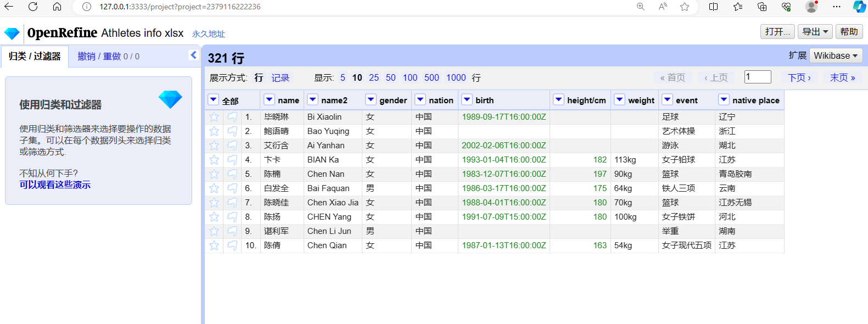
Task: Open the birth column dropdown
Action: (467, 99)
